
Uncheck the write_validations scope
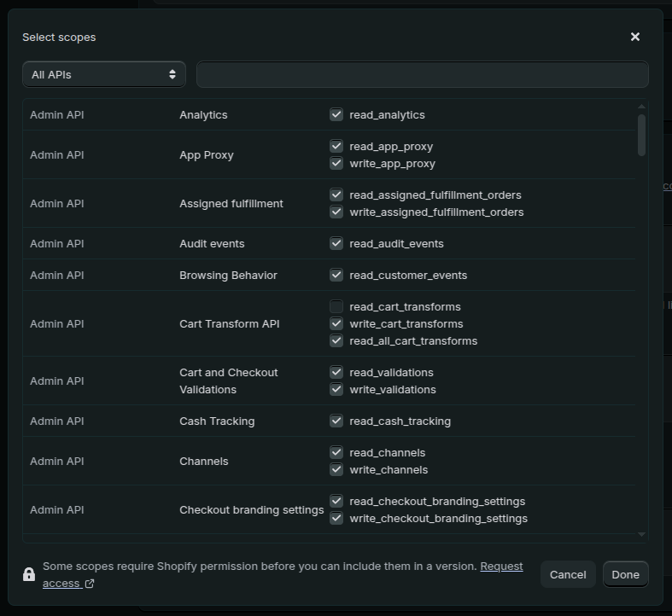coord(336,389)
